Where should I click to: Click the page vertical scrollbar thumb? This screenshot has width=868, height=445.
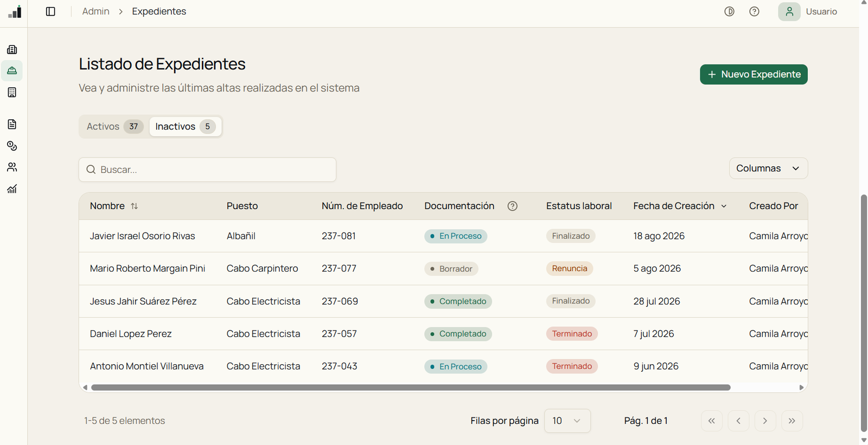(x=864, y=313)
